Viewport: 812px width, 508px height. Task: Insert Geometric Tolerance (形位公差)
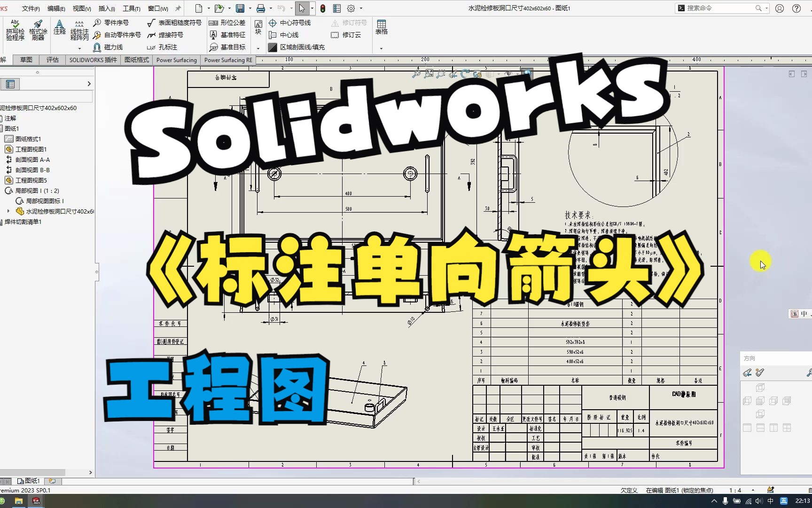227,23
